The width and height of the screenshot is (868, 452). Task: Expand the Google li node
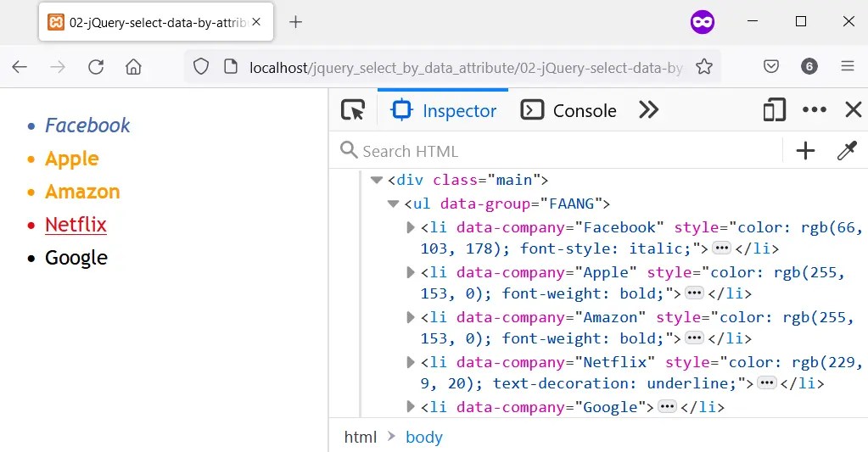[x=410, y=407]
